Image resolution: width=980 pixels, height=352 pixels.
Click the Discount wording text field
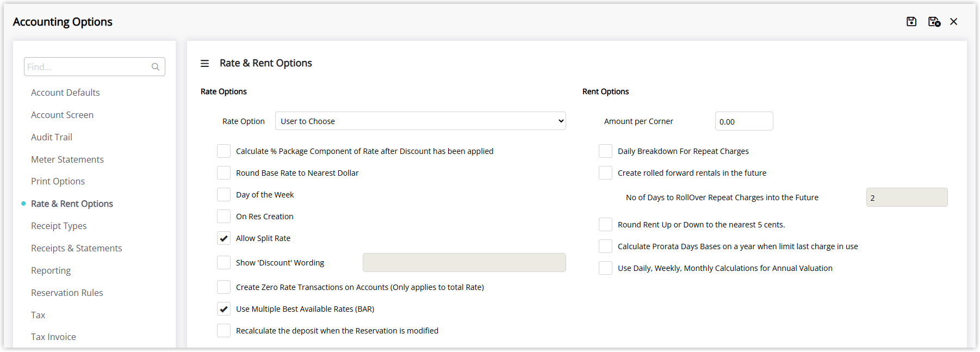coord(464,263)
